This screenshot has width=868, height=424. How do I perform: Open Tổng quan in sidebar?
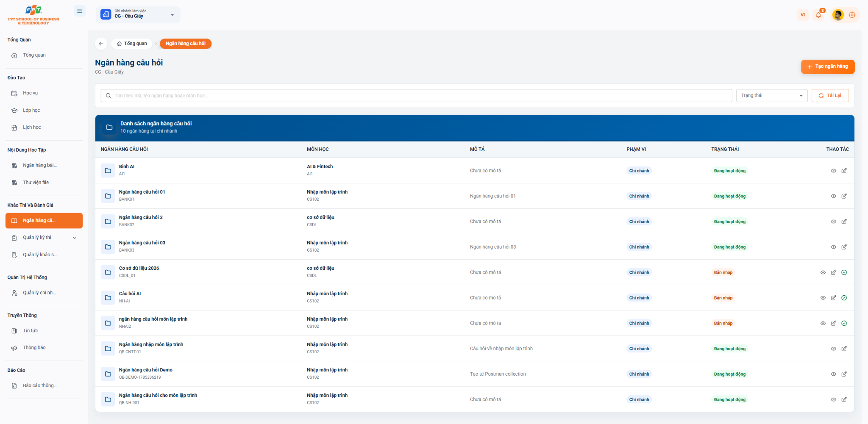[44, 55]
